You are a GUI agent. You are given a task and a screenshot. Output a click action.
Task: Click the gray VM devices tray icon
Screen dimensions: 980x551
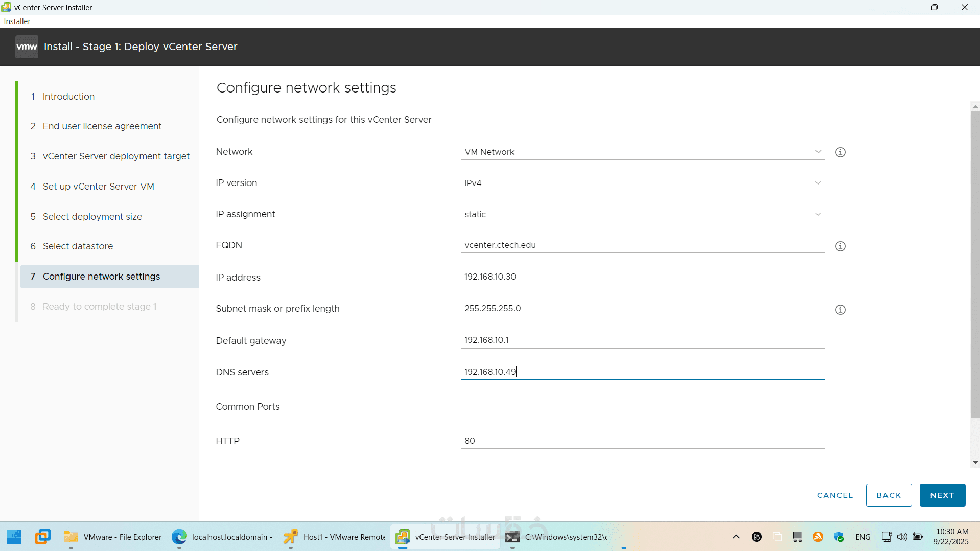coord(798,537)
